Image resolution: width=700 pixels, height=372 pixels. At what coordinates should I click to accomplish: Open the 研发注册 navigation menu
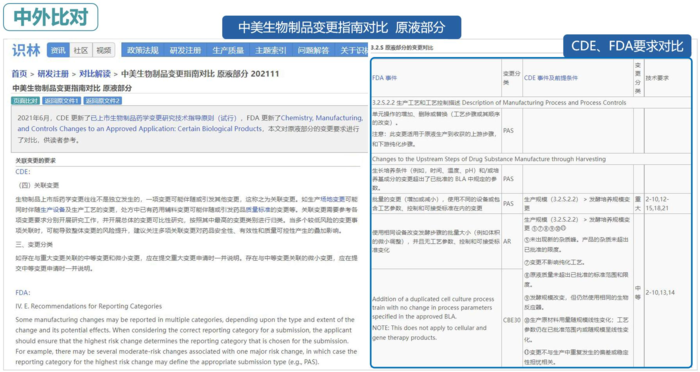coord(185,50)
